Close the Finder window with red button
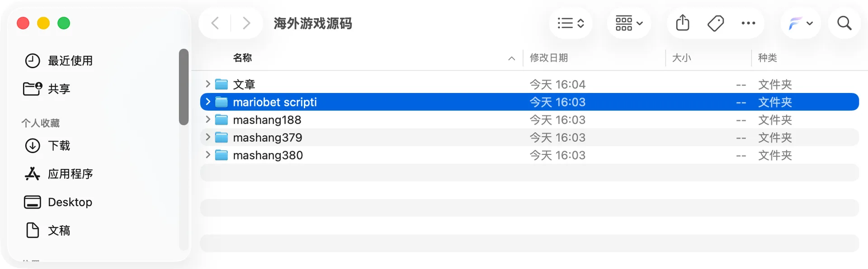The width and height of the screenshot is (868, 269). pyautogui.click(x=23, y=23)
